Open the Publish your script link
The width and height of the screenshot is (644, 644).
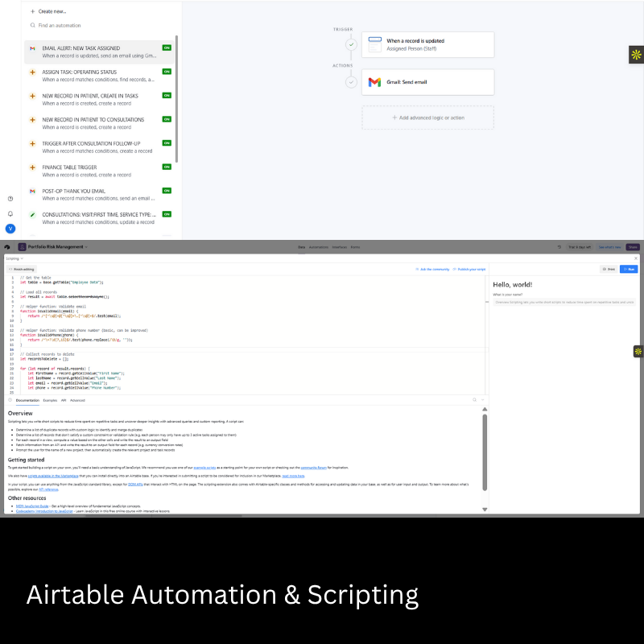pos(469,270)
